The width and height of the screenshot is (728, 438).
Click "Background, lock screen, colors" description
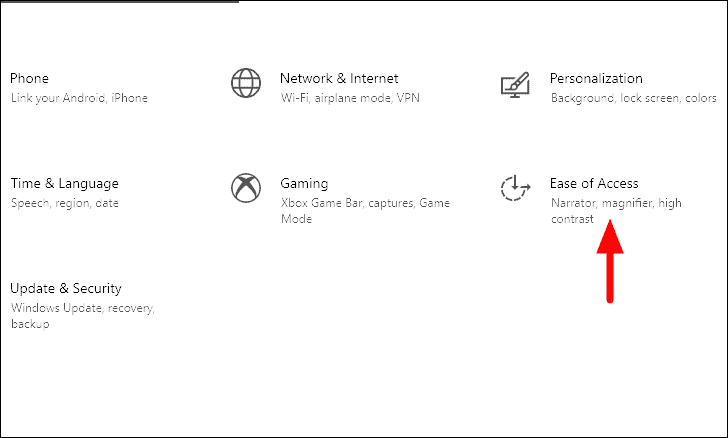coord(634,98)
